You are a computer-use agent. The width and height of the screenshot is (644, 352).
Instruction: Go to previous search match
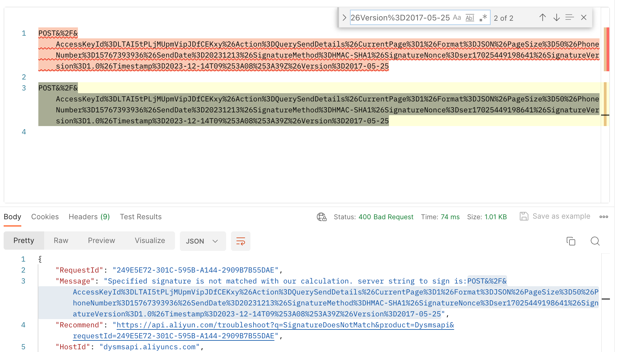(x=542, y=18)
